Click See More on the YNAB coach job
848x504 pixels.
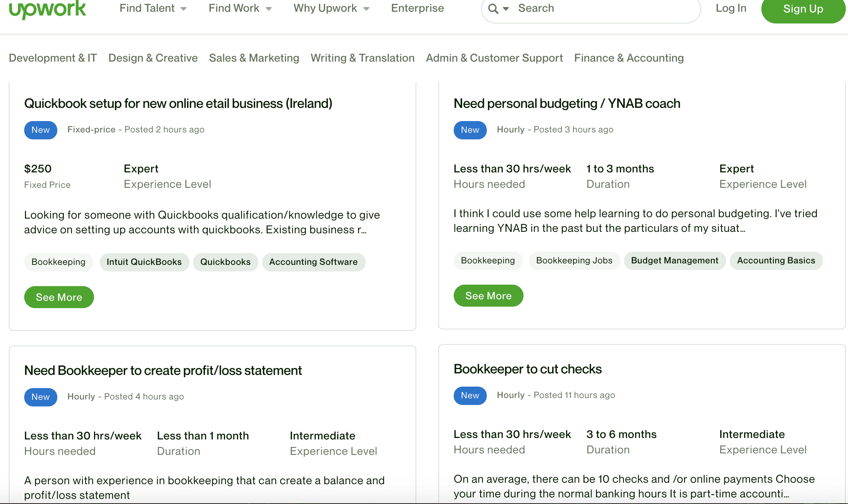488,296
